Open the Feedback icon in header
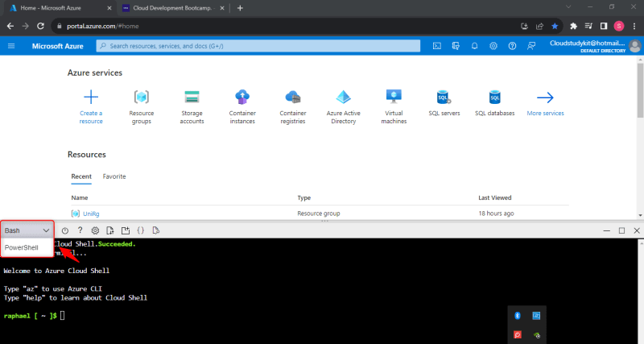 click(531, 46)
